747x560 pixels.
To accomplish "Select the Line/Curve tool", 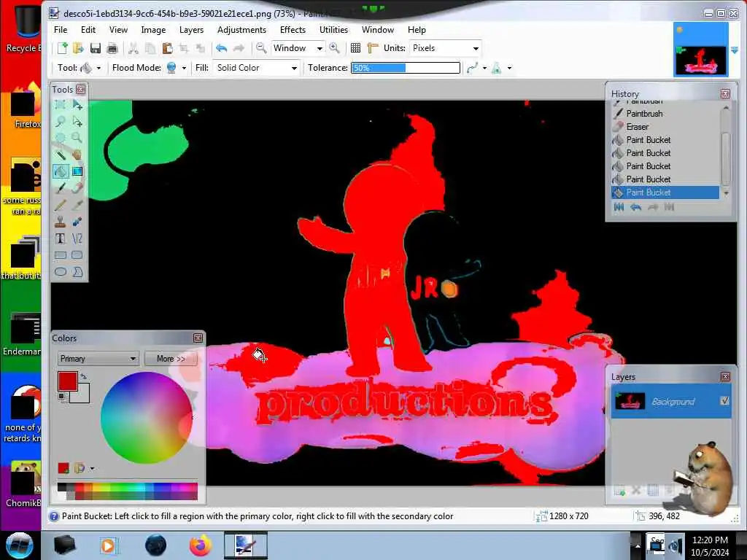I will click(77, 238).
